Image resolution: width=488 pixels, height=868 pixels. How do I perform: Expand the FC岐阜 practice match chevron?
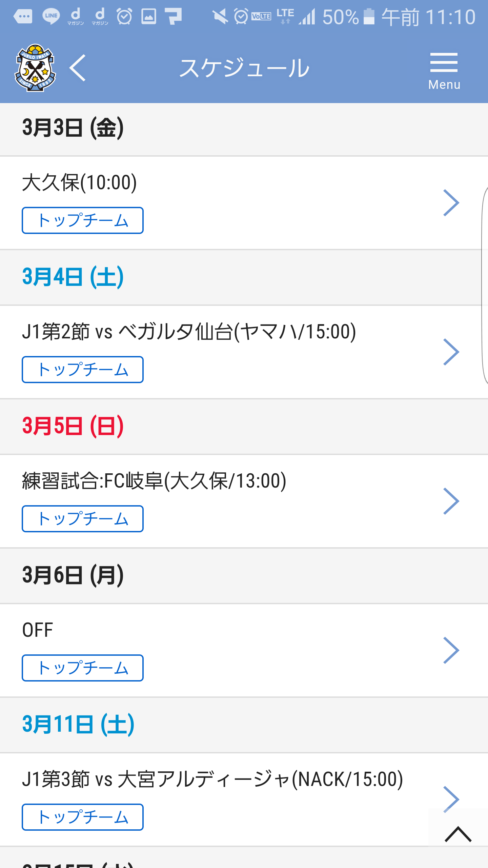(451, 501)
